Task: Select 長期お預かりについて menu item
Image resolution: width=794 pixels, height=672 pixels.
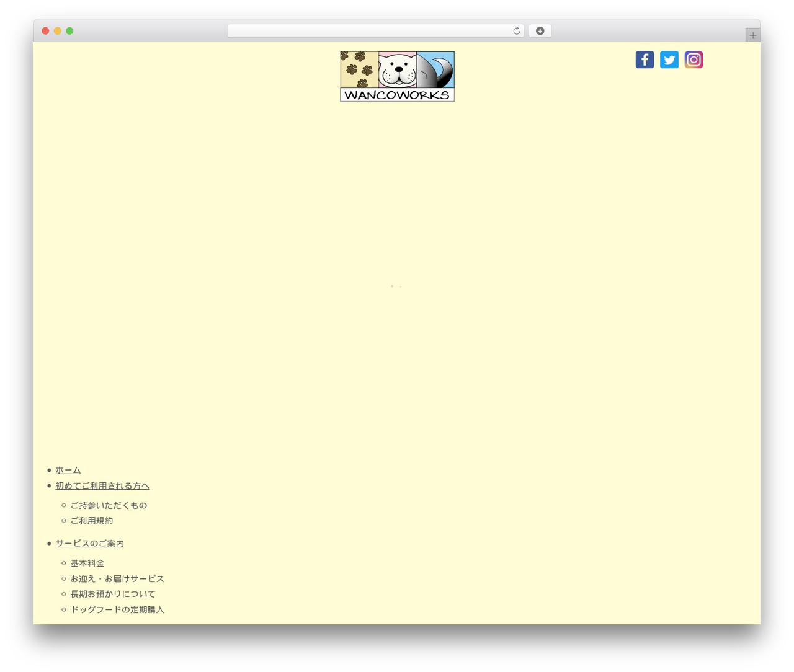Action: (113, 594)
